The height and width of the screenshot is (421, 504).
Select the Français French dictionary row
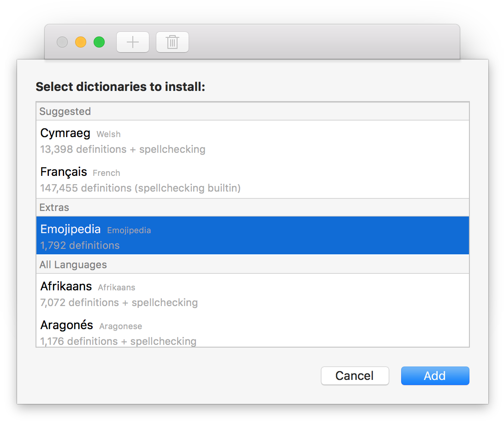pyautogui.click(x=253, y=179)
